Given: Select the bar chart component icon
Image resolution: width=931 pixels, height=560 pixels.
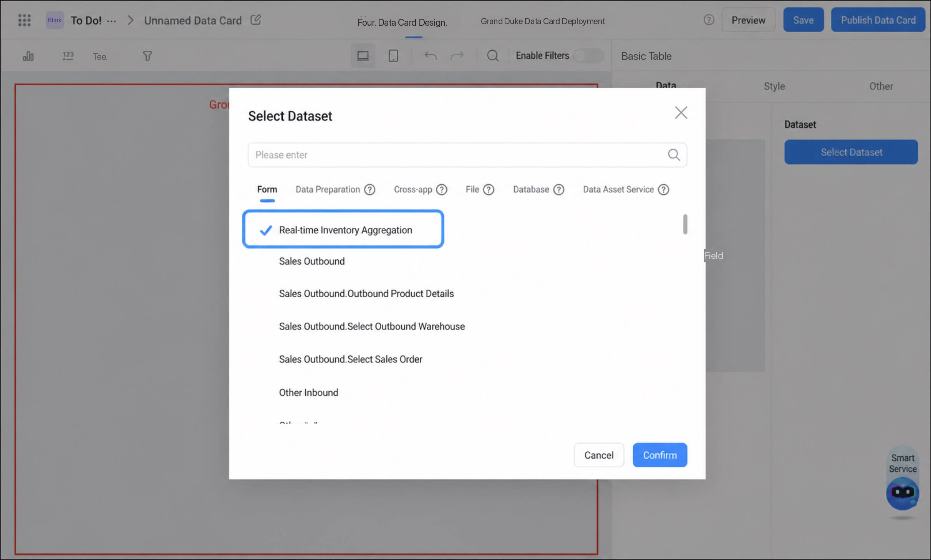Looking at the screenshot, I should tap(28, 56).
